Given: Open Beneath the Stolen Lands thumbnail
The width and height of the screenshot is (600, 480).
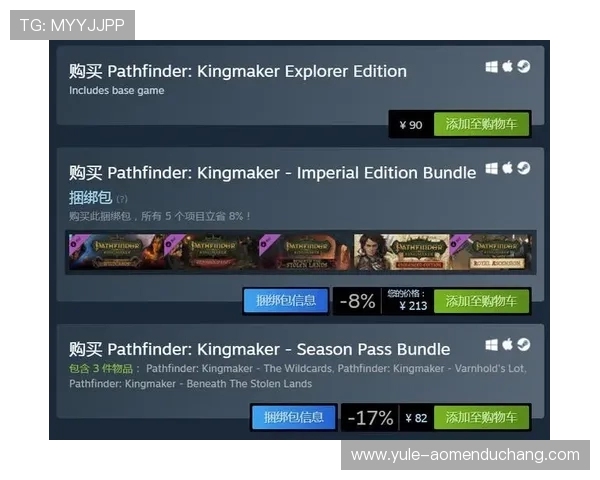Looking at the screenshot, I should [307, 252].
